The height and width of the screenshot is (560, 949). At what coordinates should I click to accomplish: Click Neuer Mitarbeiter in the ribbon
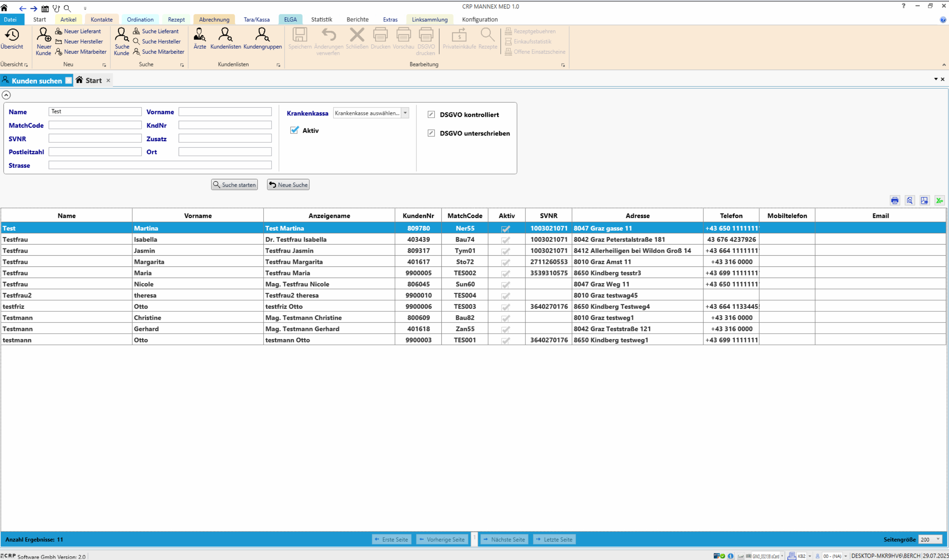(x=81, y=52)
